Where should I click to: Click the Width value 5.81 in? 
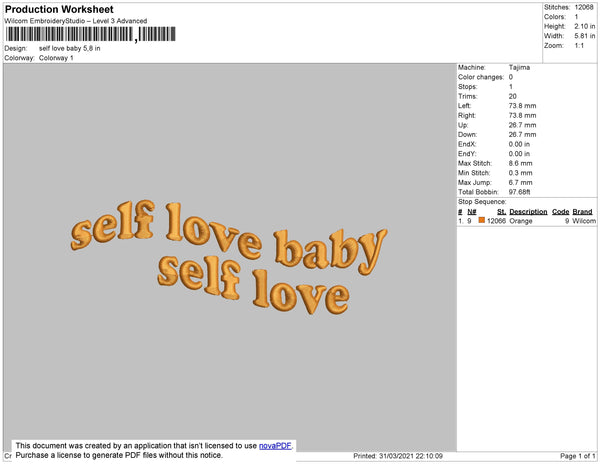pyautogui.click(x=585, y=36)
